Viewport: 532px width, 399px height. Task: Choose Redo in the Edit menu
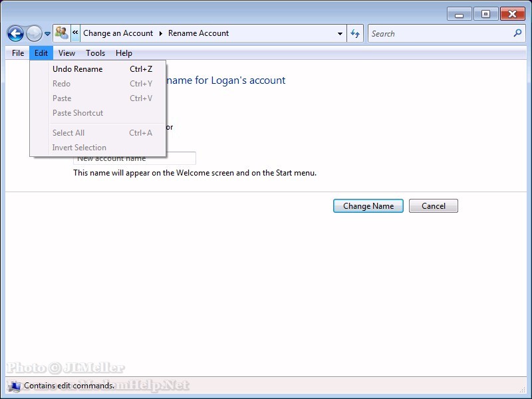98,84
